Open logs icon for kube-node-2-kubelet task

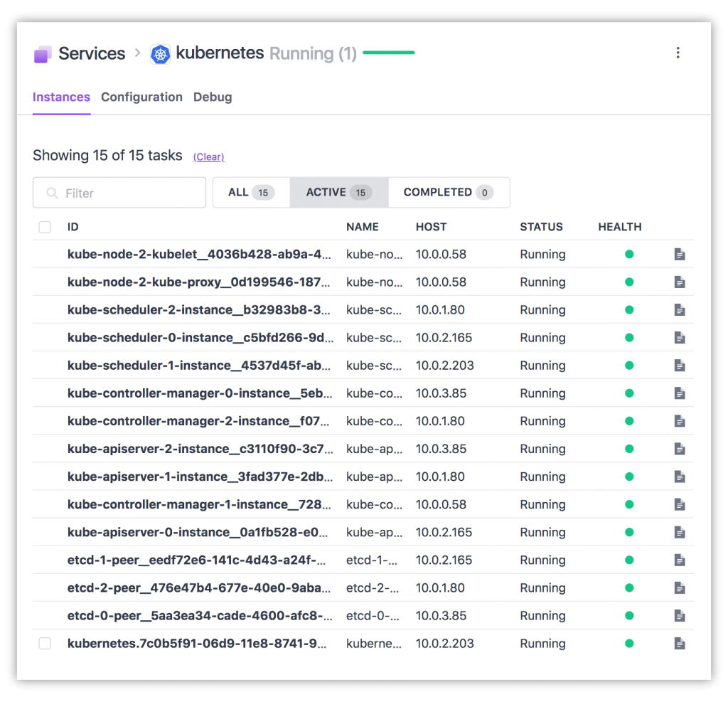click(x=679, y=254)
